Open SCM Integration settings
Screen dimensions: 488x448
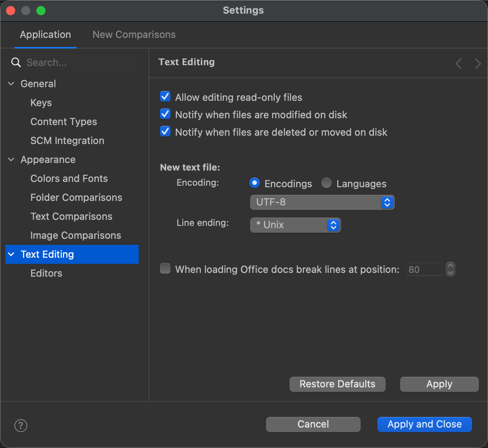pyautogui.click(x=67, y=141)
